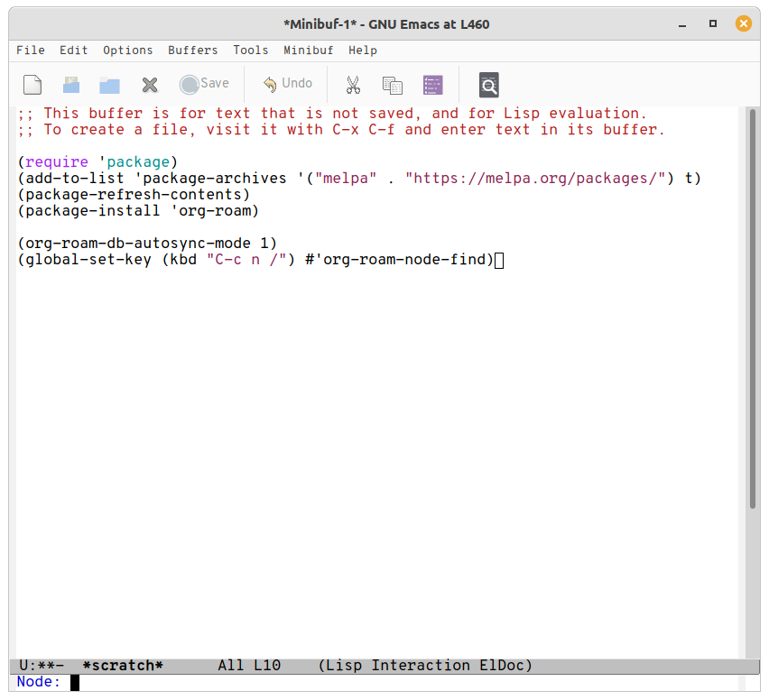
Task: Click org-roam-node-find in the last line
Action: [x=404, y=259]
